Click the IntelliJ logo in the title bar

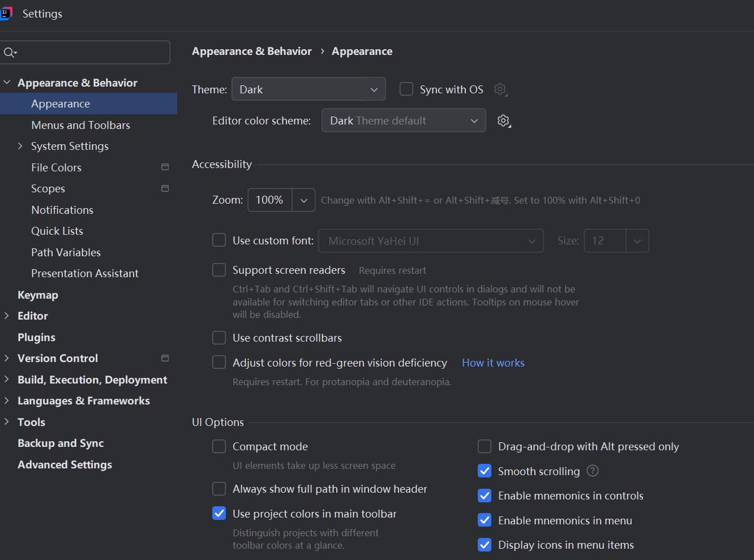[6, 14]
